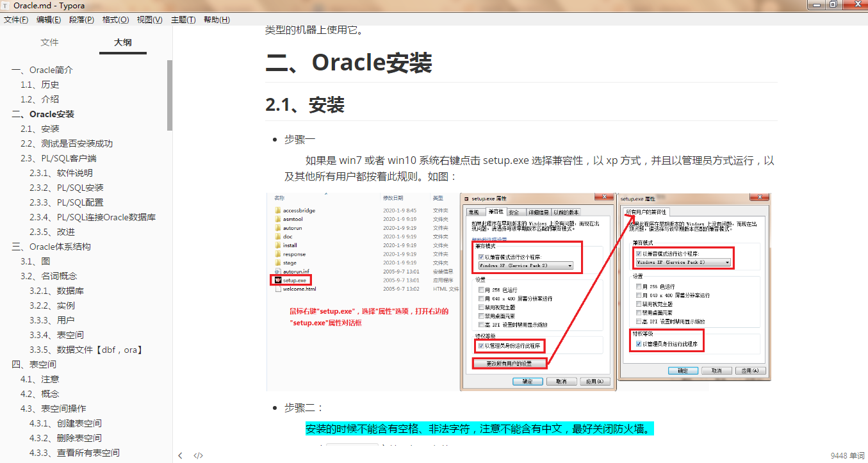Screen dimensions: 868x463
Task: Open 2.3.3、PL/SQL配置 in the outline
Action: click(67, 202)
